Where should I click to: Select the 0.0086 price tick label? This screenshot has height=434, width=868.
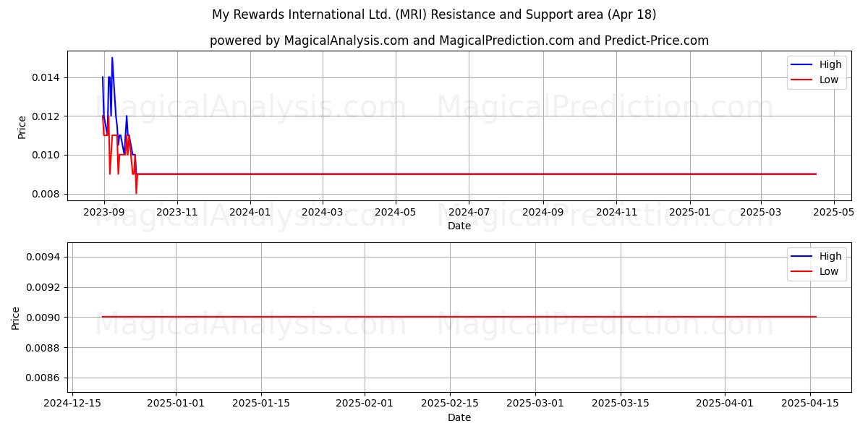point(44,378)
